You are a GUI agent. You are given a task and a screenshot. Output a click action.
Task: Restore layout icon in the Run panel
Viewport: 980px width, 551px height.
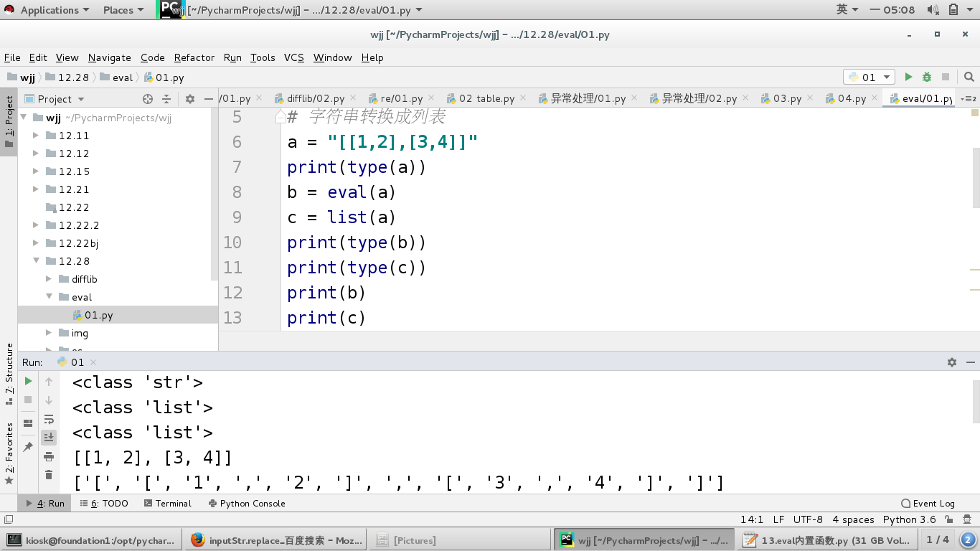pos(28,423)
